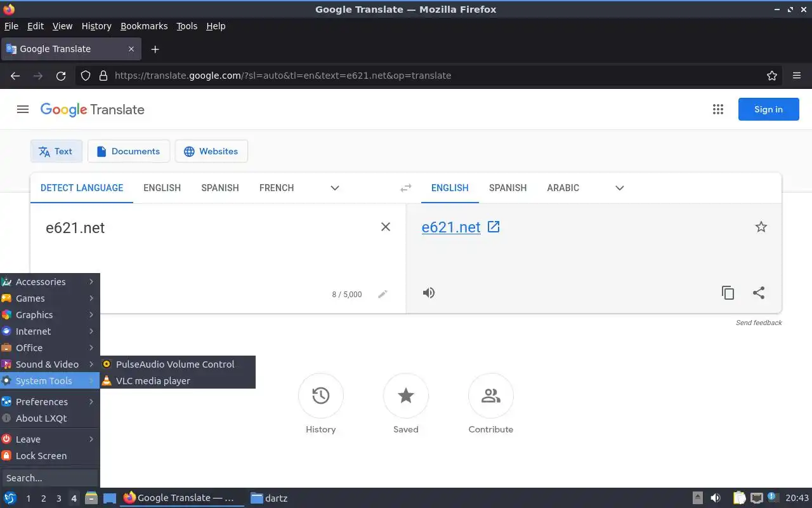
Task: Open About LXQt entry
Action: [49, 418]
